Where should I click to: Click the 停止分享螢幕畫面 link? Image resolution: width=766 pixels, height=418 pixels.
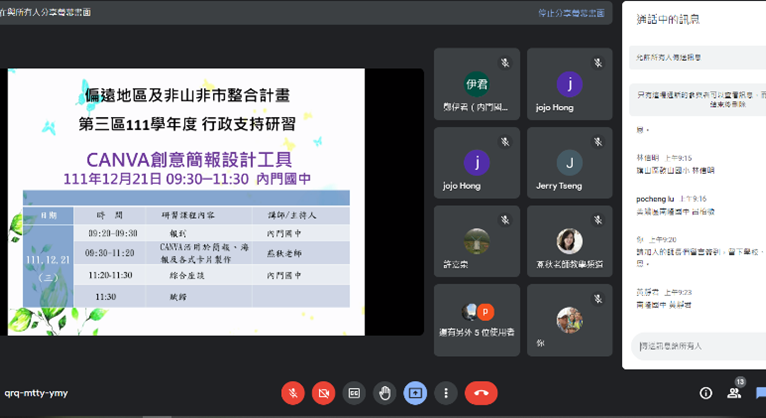[x=571, y=13]
